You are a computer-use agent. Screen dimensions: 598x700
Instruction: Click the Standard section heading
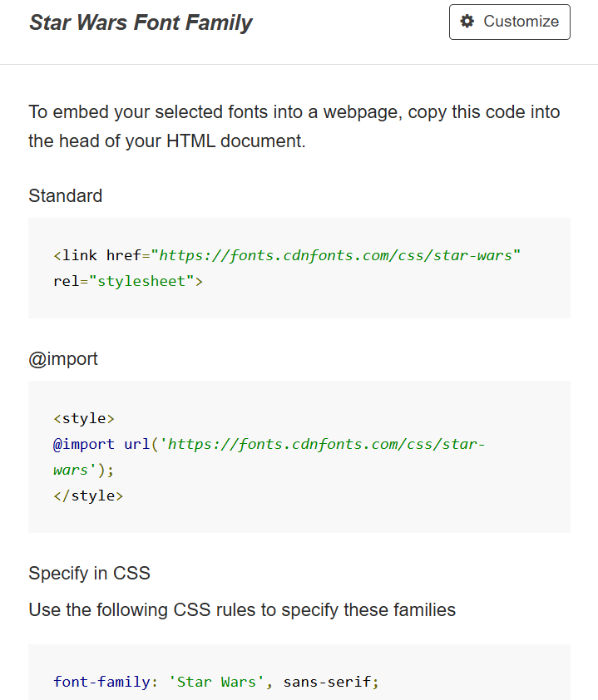click(x=66, y=196)
